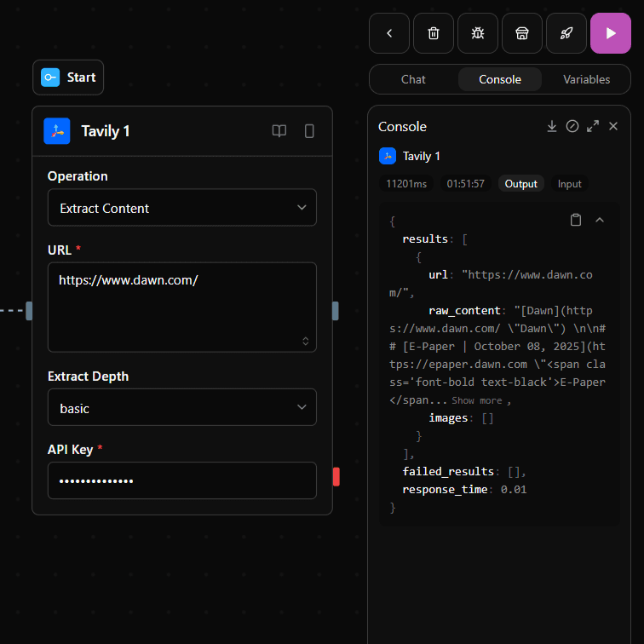Collapse the JSON output chevron

(600, 220)
